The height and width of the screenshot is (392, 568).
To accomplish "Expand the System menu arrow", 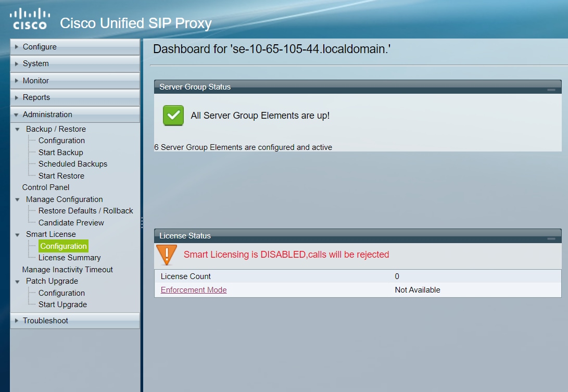I will pyautogui.click(x=16, y=64).
